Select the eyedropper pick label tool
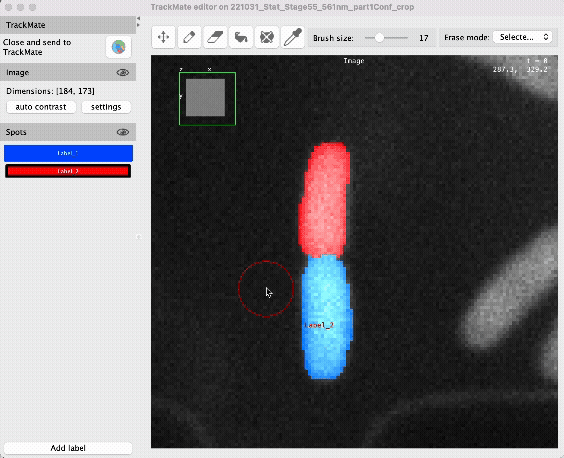Image resolution: width=564 pixels, height=458 pixels. tap(293, 37)
